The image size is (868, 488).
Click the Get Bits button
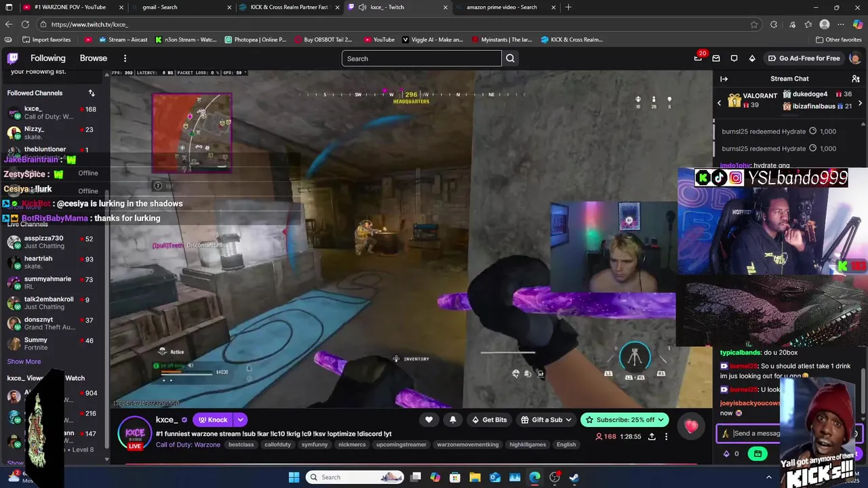(490, 420)
